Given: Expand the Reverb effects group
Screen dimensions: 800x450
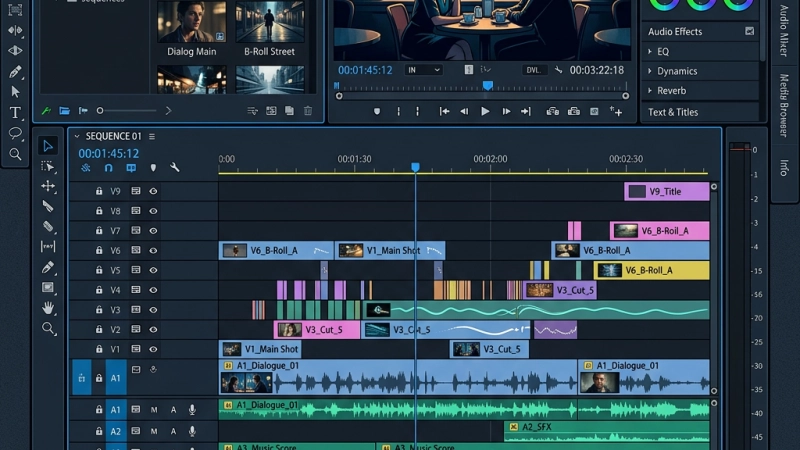Looking at the screenshot, I should 649,90.
